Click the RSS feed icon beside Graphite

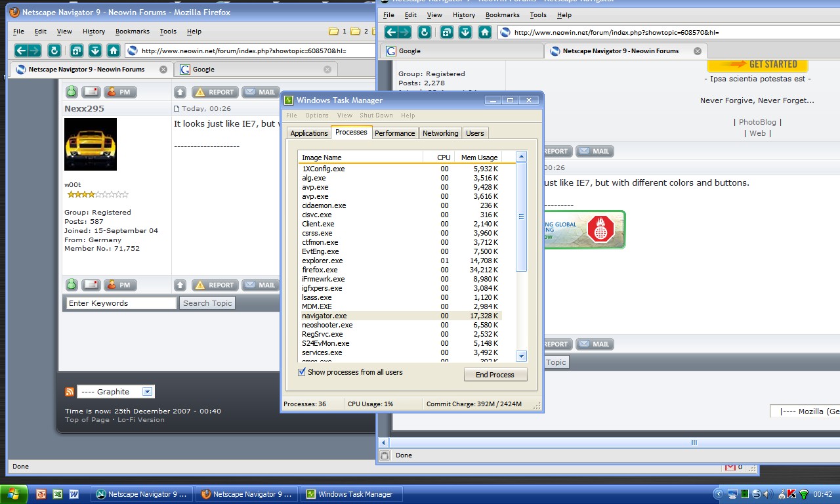coord(70,392)
